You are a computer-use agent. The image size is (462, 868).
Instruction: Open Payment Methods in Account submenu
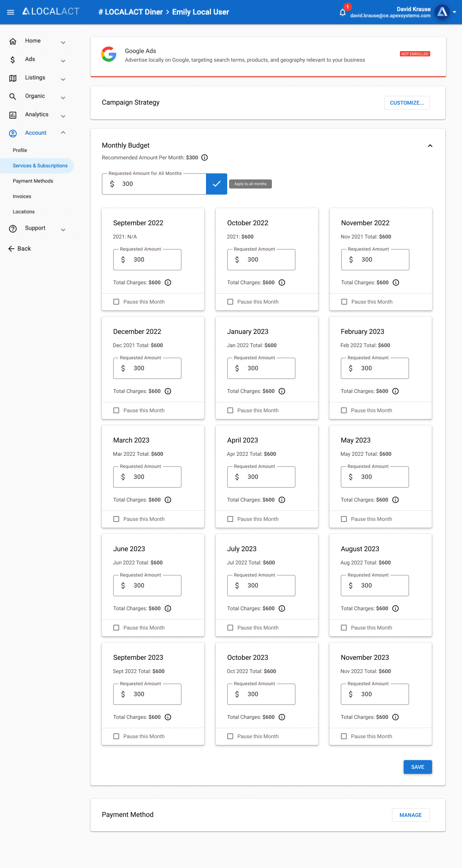tap(33, 181)
